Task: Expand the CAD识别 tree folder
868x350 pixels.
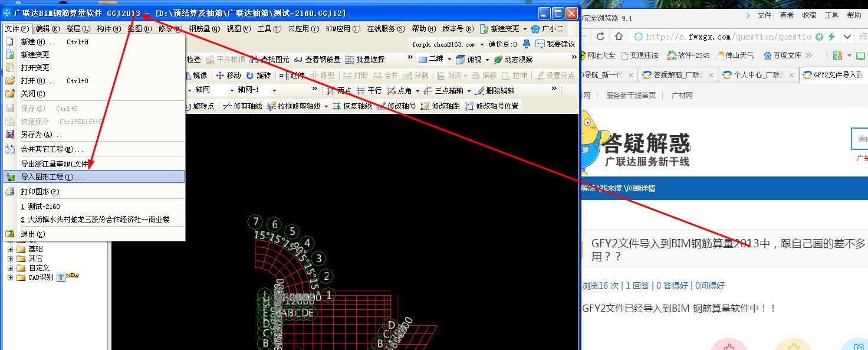Action: pyautogui.click(x=10, y=277)
